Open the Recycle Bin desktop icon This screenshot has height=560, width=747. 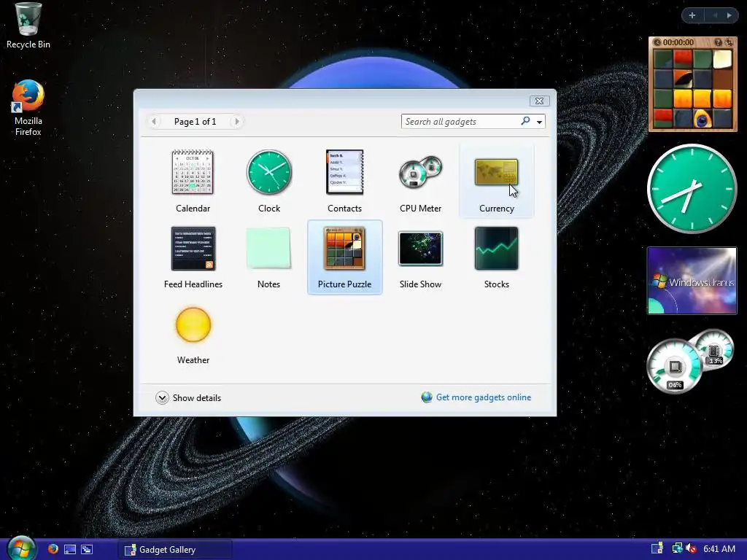(28, 26)
